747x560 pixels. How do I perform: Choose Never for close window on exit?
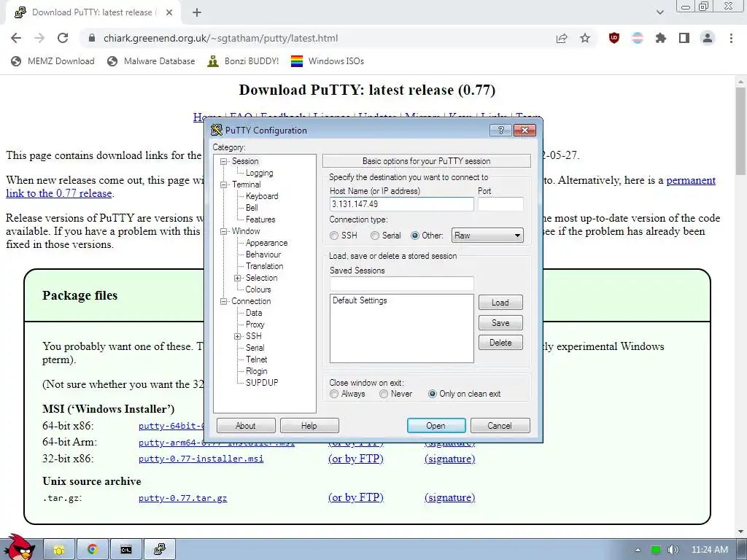pyautogui.click(x=384, y=394)
